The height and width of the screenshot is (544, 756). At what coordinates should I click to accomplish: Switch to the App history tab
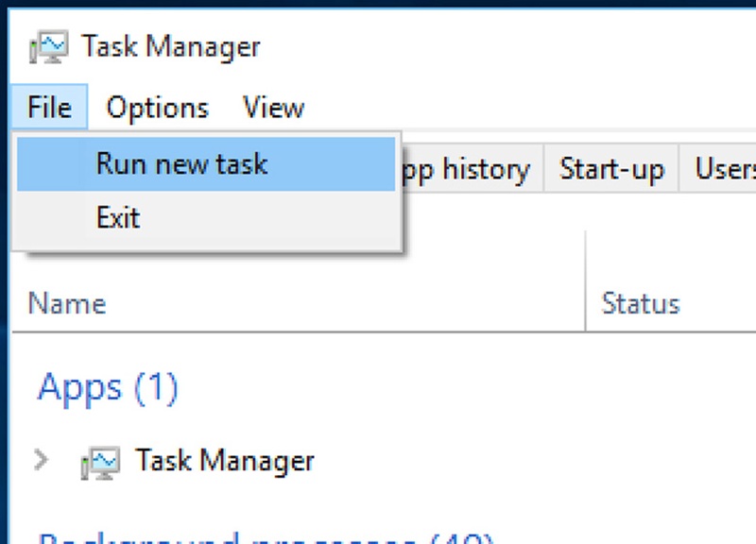click(x=470, y=169)
